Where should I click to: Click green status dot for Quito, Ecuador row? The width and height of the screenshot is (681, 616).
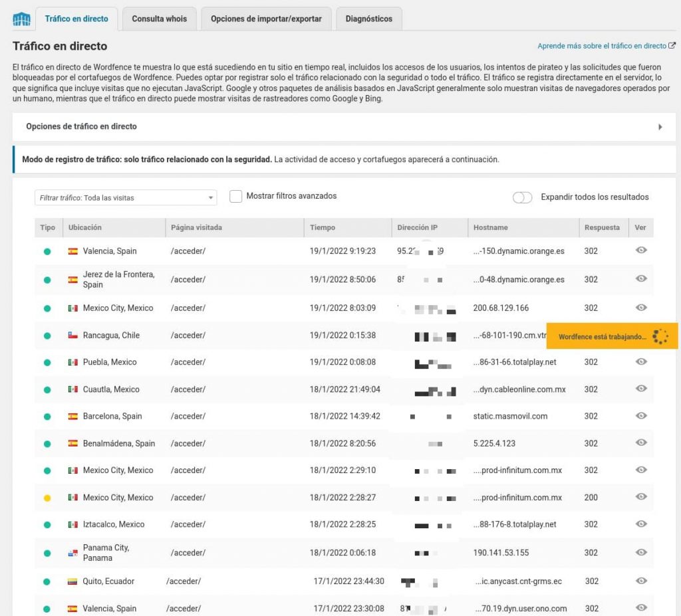pyautogui.click(x=47, y=581)
